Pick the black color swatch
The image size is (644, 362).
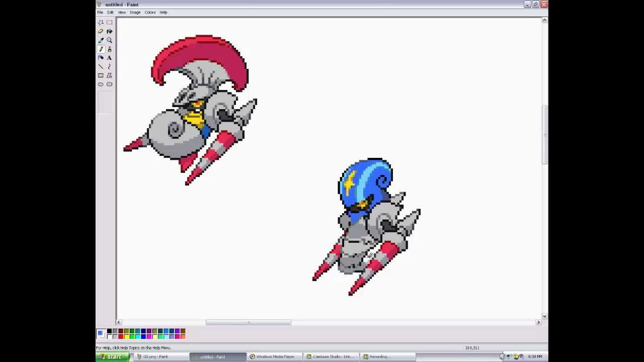click(x=109, y=331)
